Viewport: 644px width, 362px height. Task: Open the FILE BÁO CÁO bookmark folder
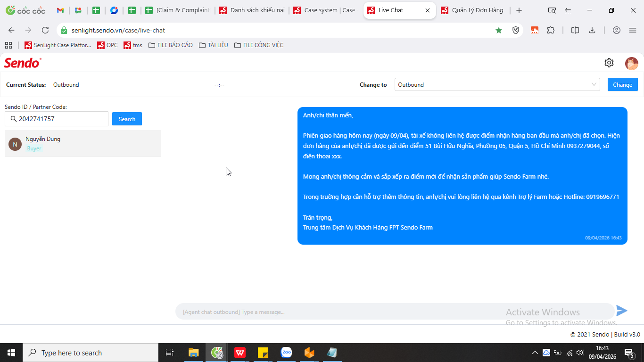coord(171,45)
